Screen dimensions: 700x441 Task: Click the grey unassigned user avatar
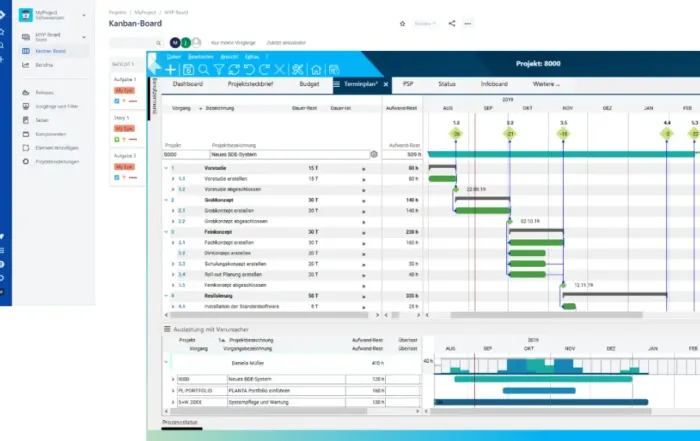[196, 42]
